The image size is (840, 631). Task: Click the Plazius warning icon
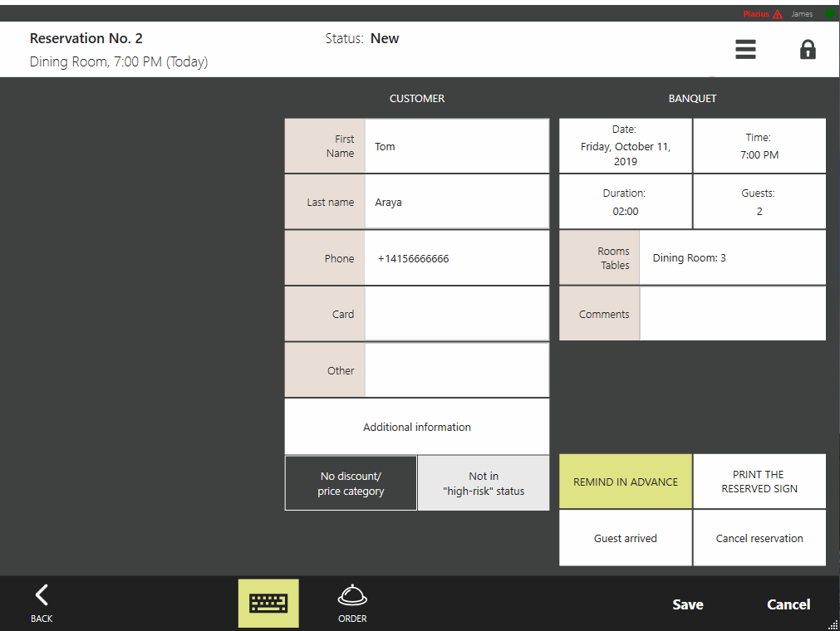pos(778,14)
